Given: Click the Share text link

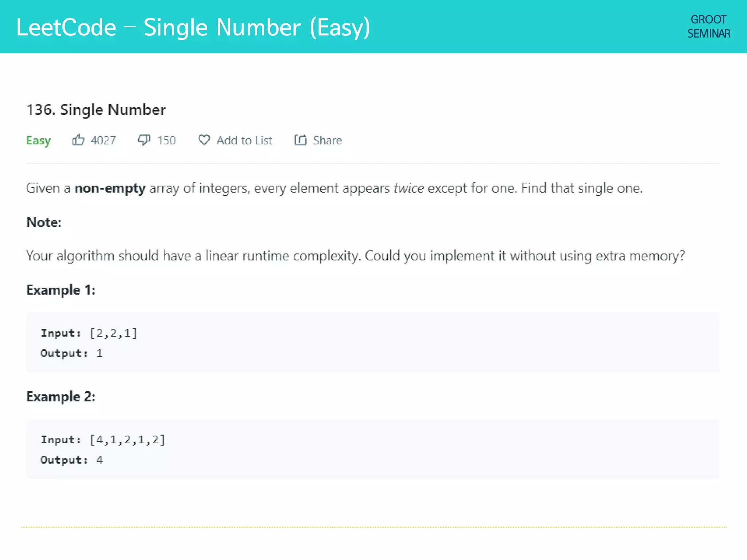Looking at the screenshot, I should (x=328, y=140).
